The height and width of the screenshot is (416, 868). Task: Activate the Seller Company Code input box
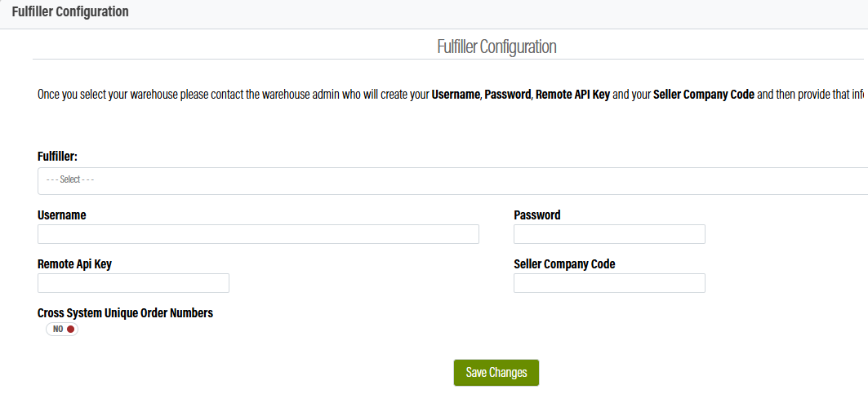[x=609, y=283]
